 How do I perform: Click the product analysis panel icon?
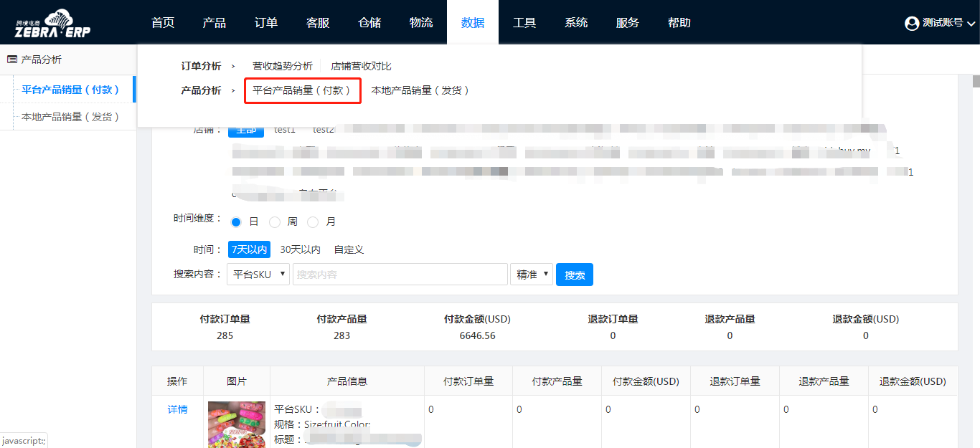(12, 59)
